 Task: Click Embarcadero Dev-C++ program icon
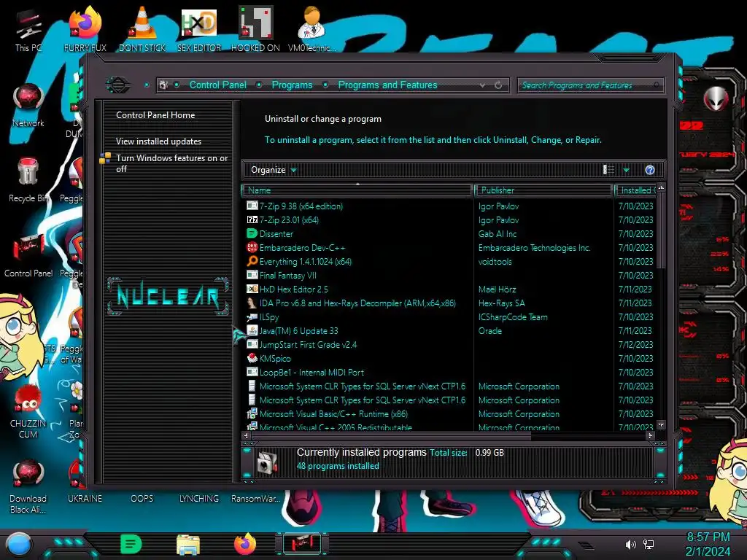[252, 248]
